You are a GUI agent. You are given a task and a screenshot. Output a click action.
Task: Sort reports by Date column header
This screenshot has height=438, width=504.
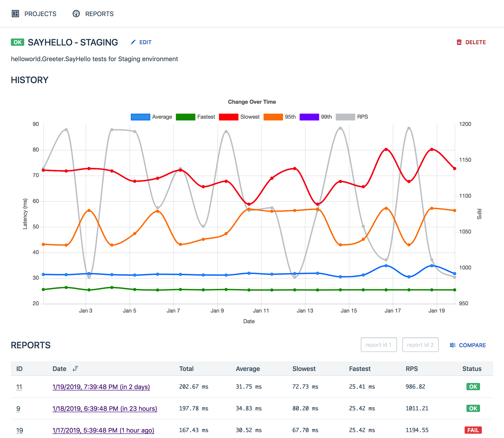coord(59,368)
